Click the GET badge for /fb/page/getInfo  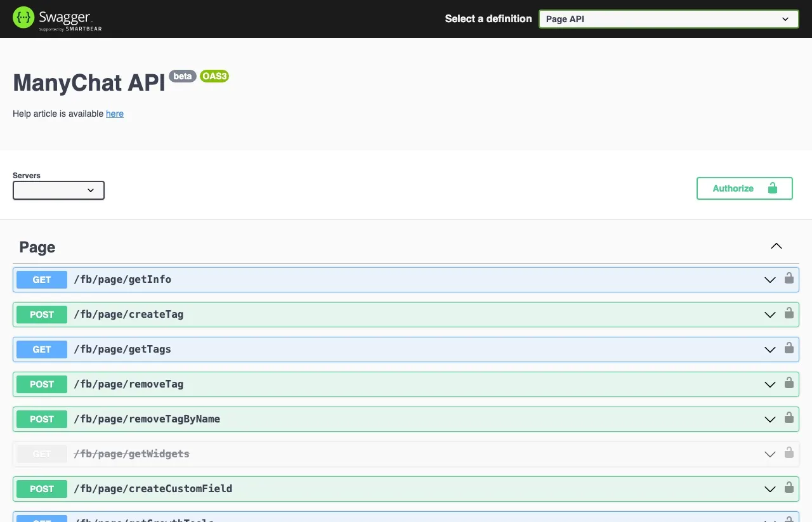click(42, 280)
